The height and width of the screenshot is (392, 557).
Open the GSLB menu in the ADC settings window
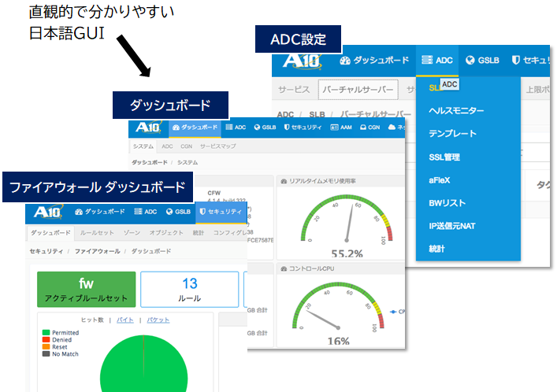point(482,61)
